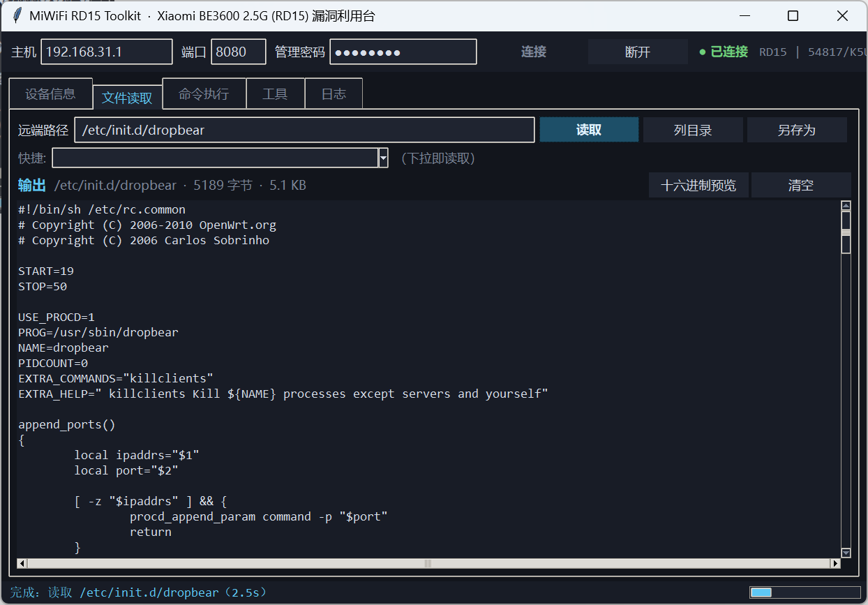Click the "append_ports()" line

pos(67,424)
